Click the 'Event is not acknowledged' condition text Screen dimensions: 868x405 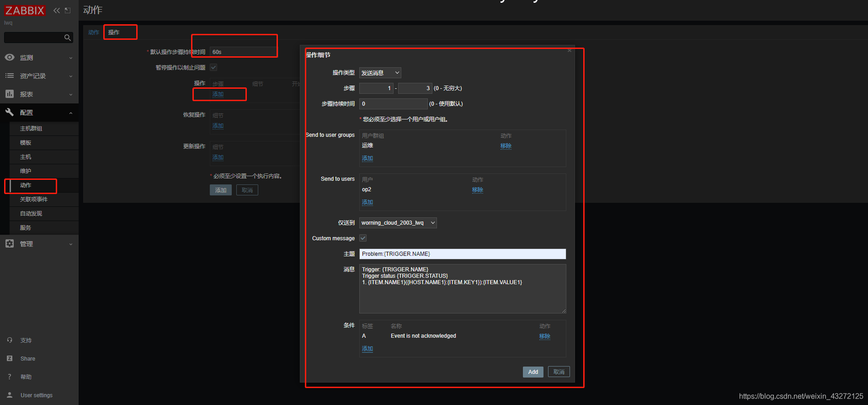coord(423,336)
